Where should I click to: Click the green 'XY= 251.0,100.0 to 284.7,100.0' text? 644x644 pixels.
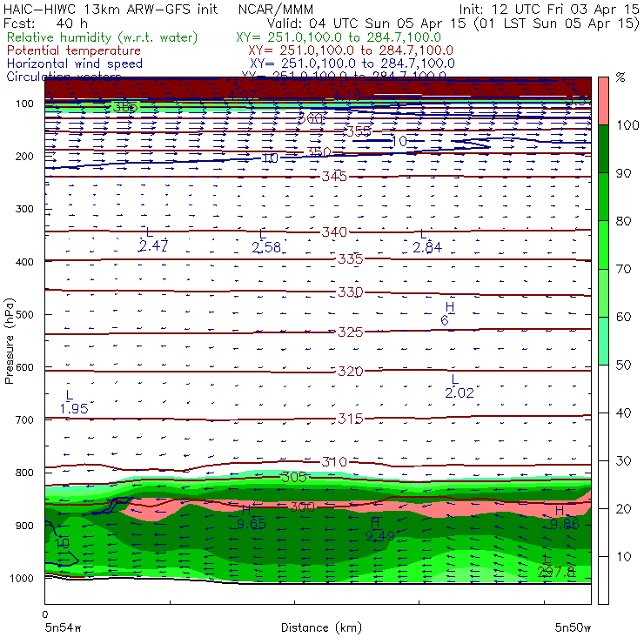coord(339,37)
